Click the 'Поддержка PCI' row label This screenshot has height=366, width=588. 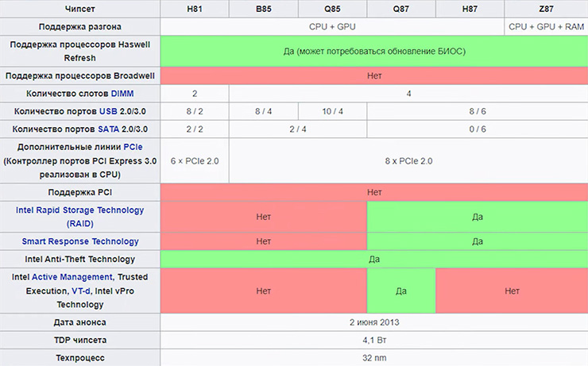(x=80, y=192)
